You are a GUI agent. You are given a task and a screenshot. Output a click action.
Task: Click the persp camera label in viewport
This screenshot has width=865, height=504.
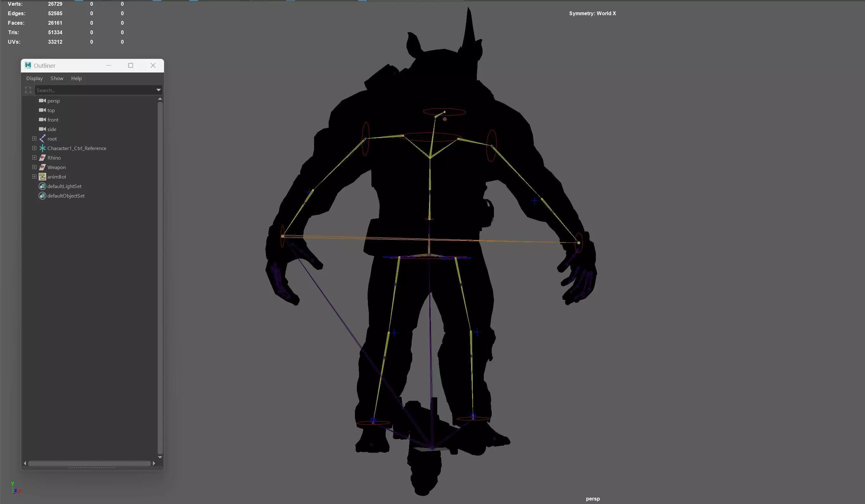click(593, 499)
